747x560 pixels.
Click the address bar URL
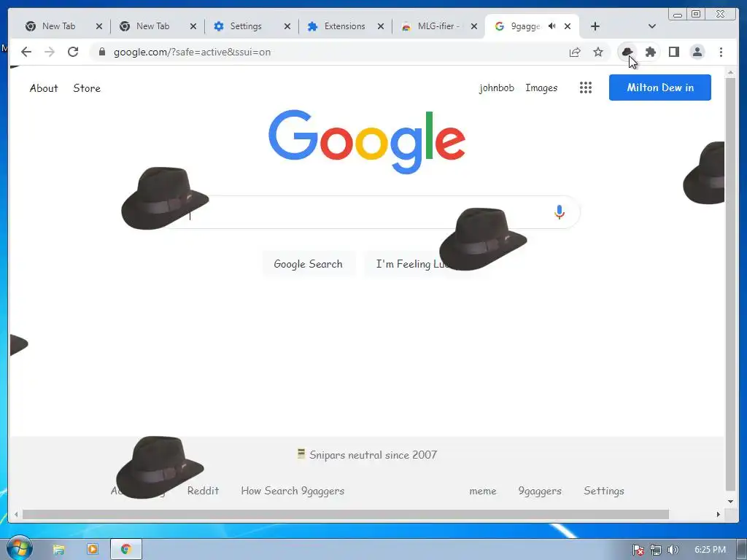(192, 52)
